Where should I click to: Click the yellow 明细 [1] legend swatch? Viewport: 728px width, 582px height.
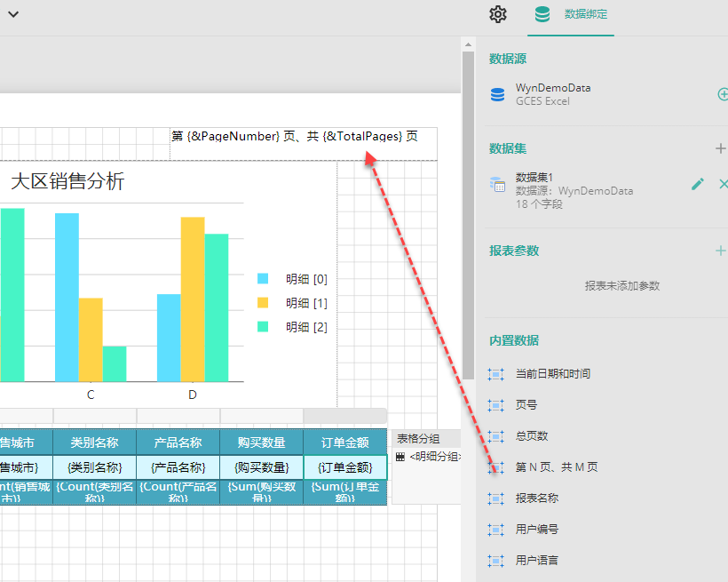click(x=263, y=303)
